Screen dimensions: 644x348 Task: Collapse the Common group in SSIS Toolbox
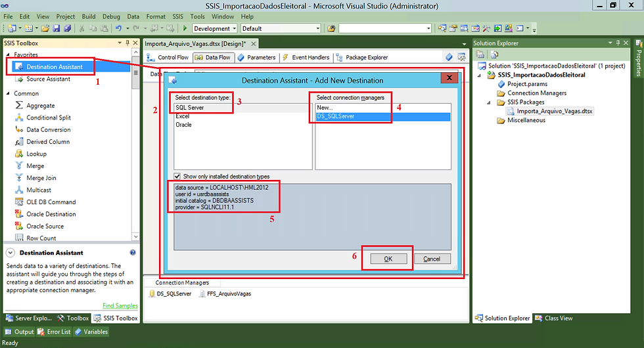8,93
